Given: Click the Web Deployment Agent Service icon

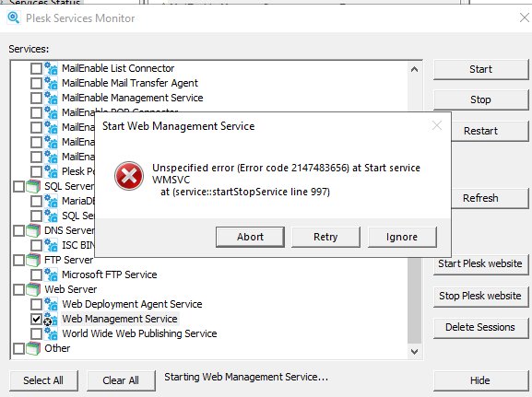Looking at the screenshot, I should coord(51,304).
